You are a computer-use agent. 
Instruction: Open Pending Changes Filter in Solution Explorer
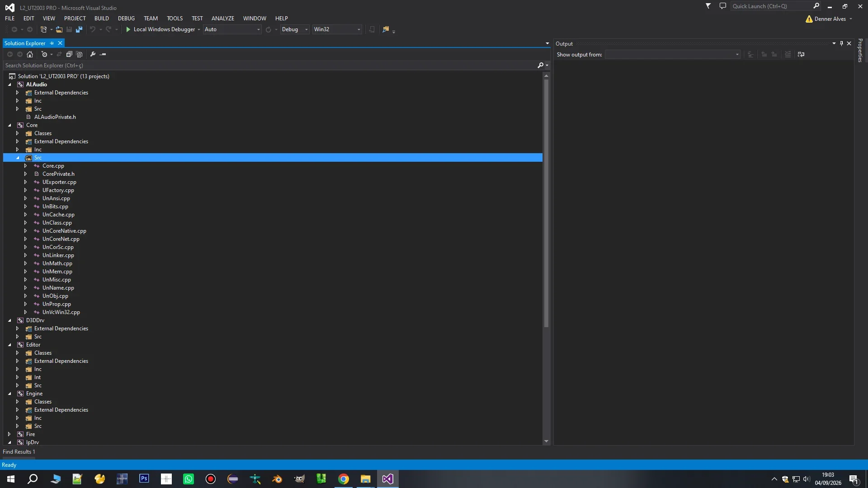[x=44, y=54]
